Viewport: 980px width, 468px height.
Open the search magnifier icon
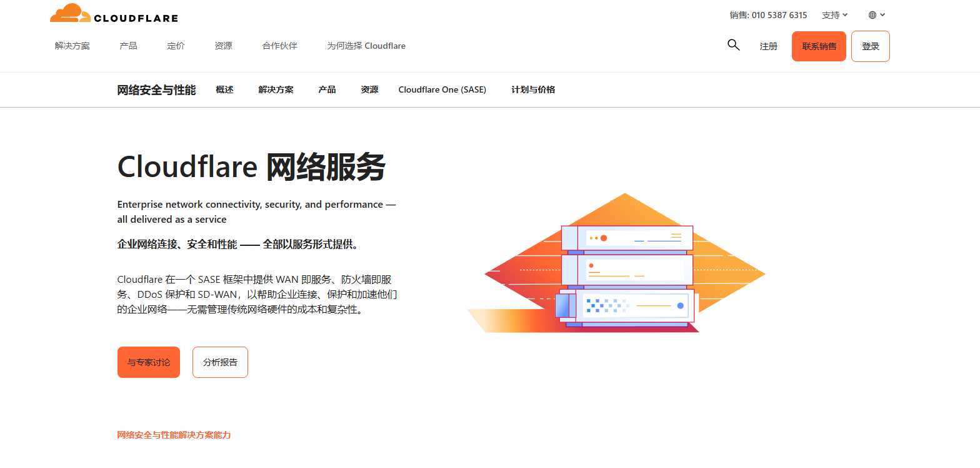click(734, 45)
